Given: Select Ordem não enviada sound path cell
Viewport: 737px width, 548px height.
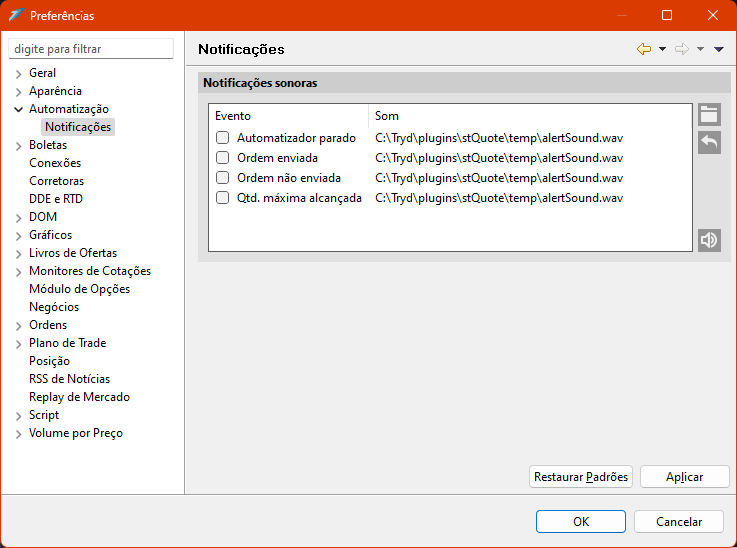Looking at the screenshot, I should click(499, 178).
